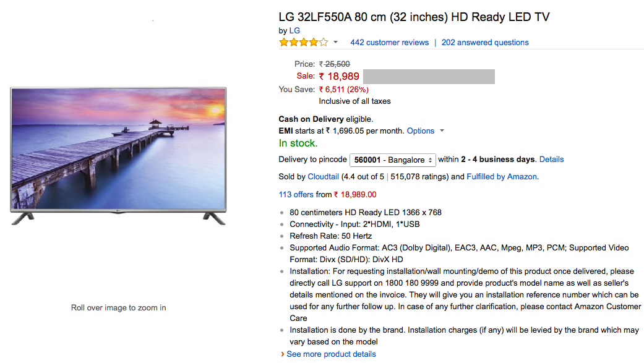
Task: View the 202 answered questions
Action: tap(485, 43)
